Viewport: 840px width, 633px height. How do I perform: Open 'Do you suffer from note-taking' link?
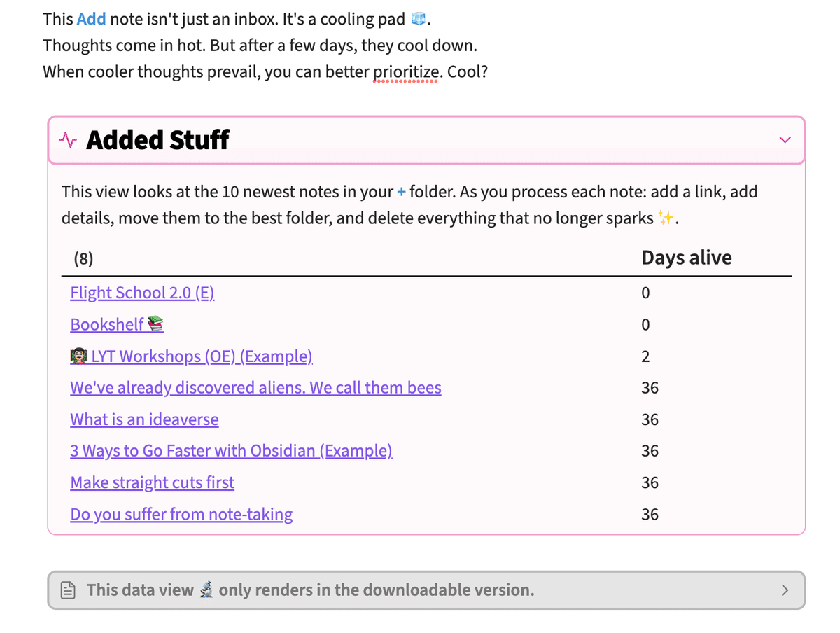(x=181, y=515)
